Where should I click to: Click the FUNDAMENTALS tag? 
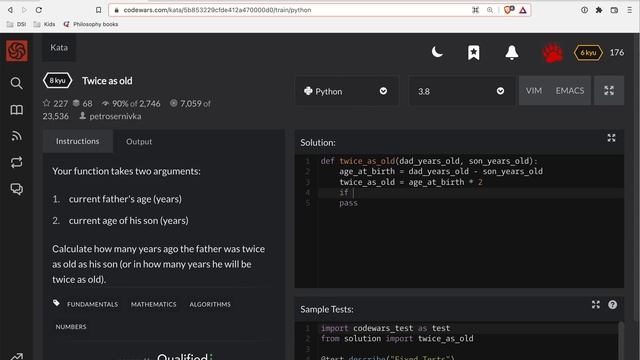92,304
